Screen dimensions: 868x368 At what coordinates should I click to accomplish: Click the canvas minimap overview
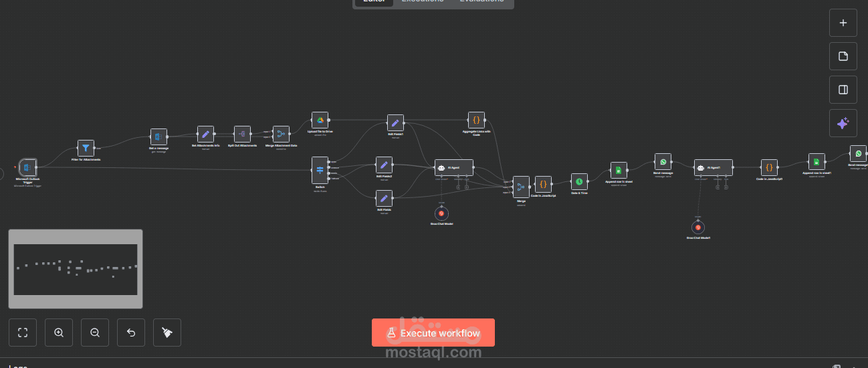76,269
